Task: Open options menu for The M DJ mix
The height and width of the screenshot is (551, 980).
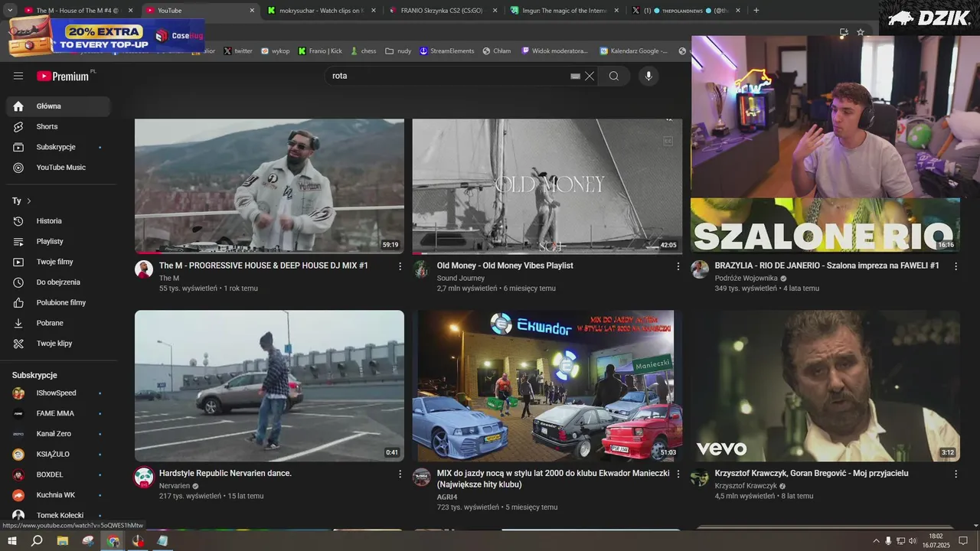Action: pos(400,266)
